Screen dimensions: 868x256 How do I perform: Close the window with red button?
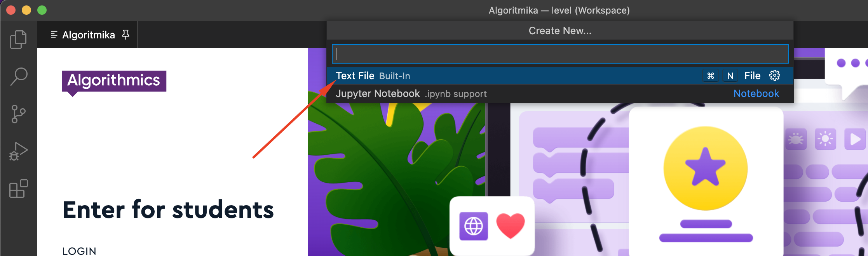tap(11, 10)
